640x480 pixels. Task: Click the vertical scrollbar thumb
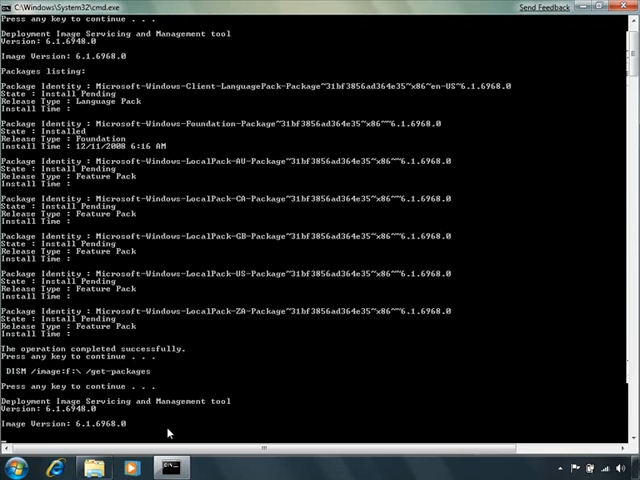[x=633, y=53]
